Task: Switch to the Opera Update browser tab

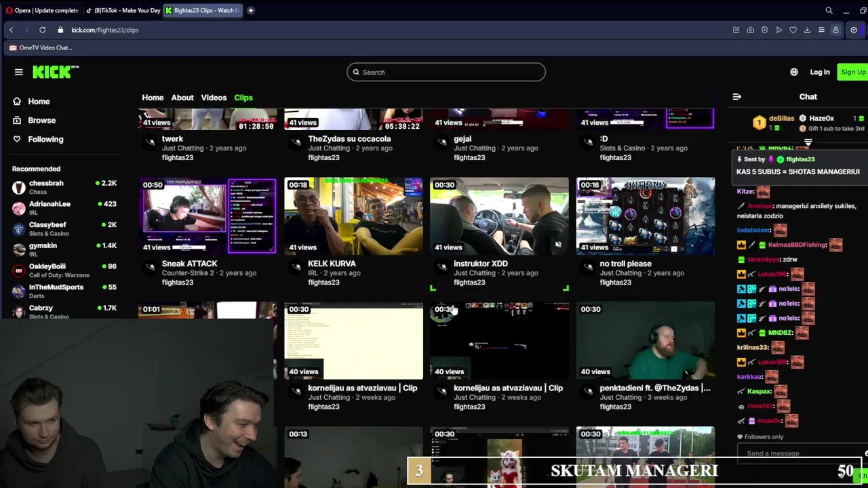Action: [x=42, y=10]
